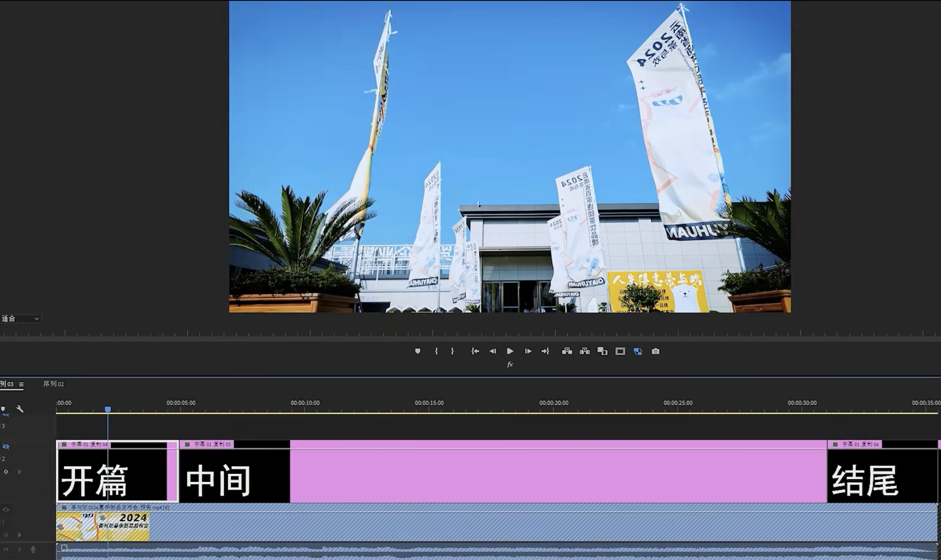Open the 序列 03 panel hamburger menu
Viewport: 941px width, 560px height.
(x=21, y=384)
